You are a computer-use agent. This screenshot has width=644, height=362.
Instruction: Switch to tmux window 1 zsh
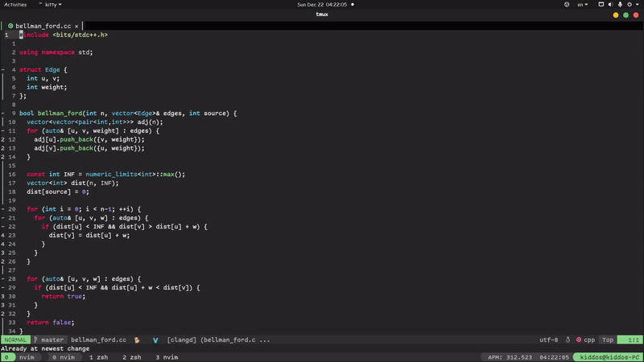[x=98, y=357]
